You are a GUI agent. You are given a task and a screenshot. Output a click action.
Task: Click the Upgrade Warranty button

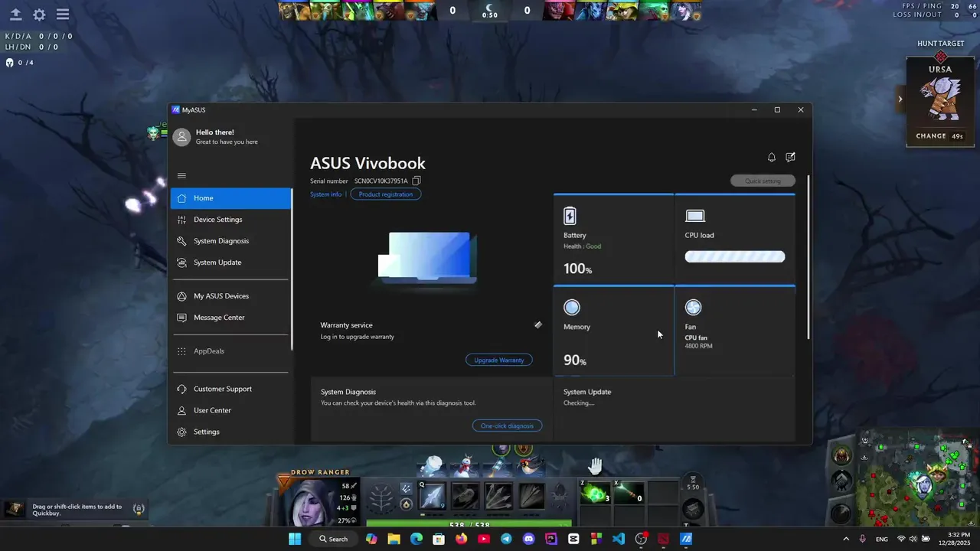pyautogui.click(x=499, y=360)
